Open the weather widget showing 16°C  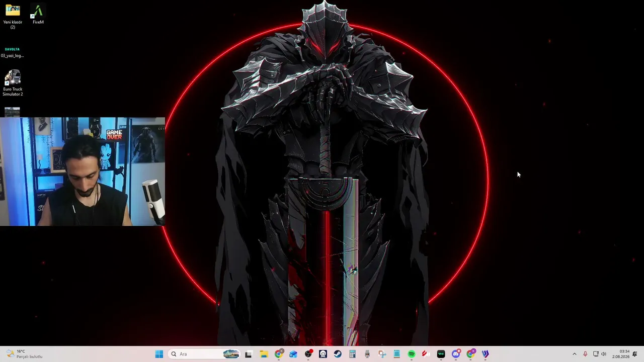(25, 354)
